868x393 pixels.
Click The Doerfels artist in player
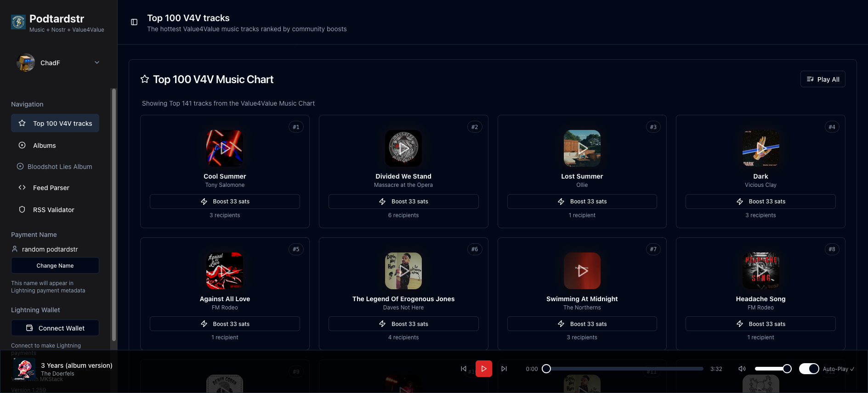pos(57,374)
